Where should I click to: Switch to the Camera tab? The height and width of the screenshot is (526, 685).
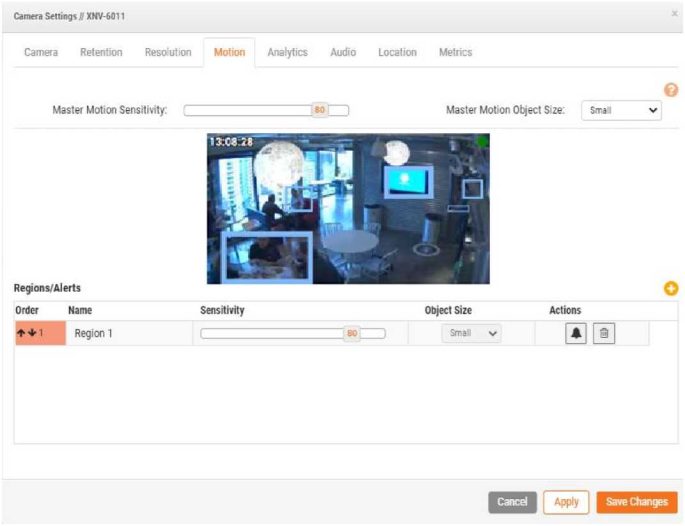click(x=41, y=53)
